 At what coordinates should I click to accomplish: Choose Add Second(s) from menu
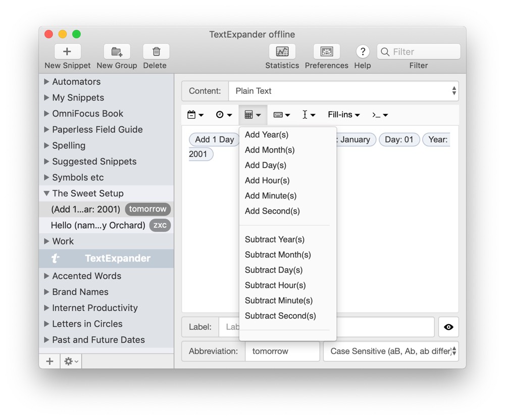click(288, 211)
